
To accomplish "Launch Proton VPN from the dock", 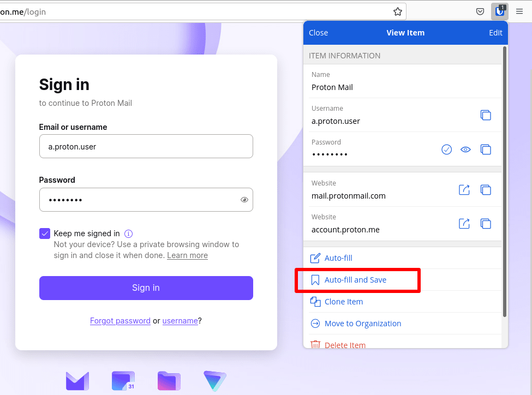I will tap(215, 381).
